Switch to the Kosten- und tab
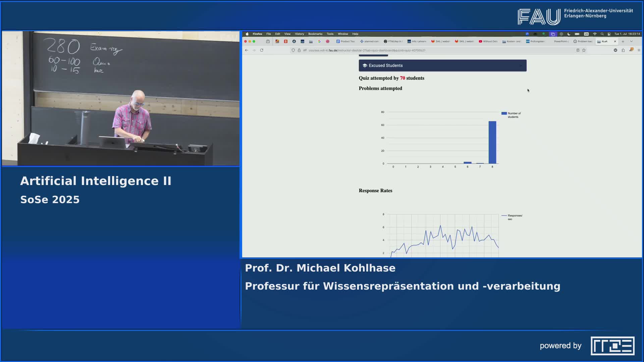The image size is (644, 362). click(512, 42)
